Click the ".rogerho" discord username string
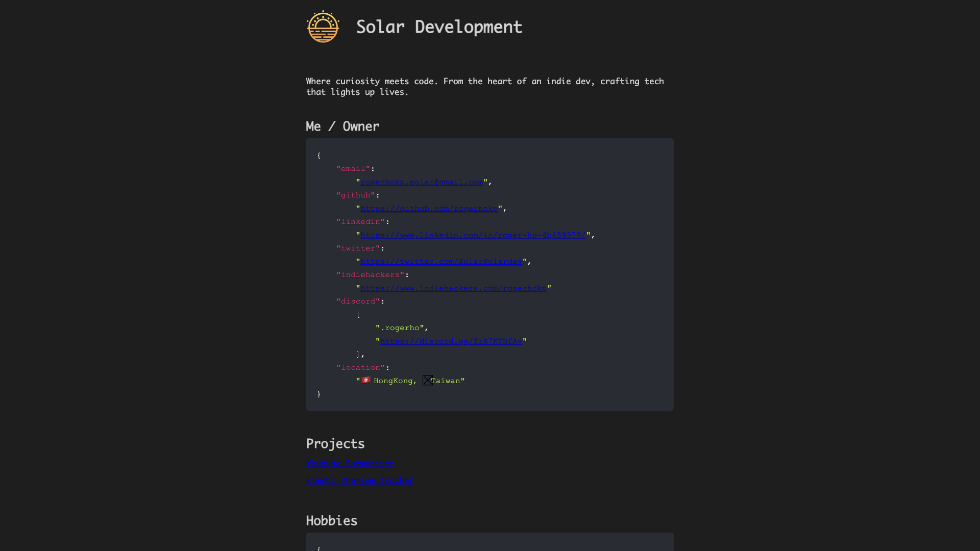This screenshot has height=551, width=980. pos(400,328)
